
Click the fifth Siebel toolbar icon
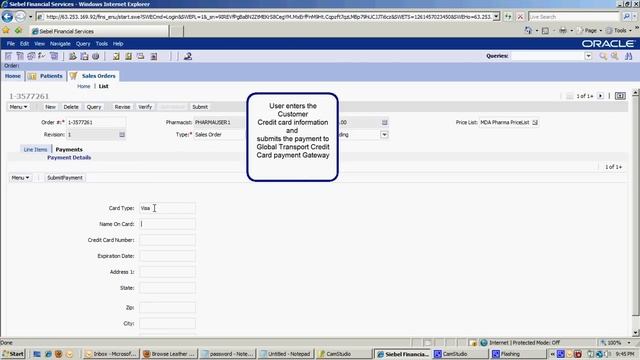click(x=54, y=56)
